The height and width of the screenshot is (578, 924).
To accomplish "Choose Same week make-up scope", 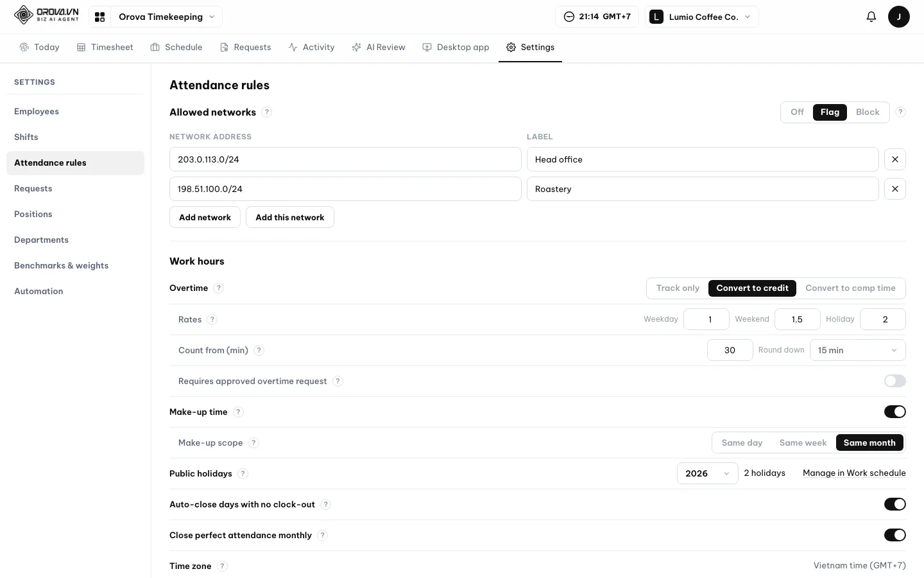I will 803,442.
